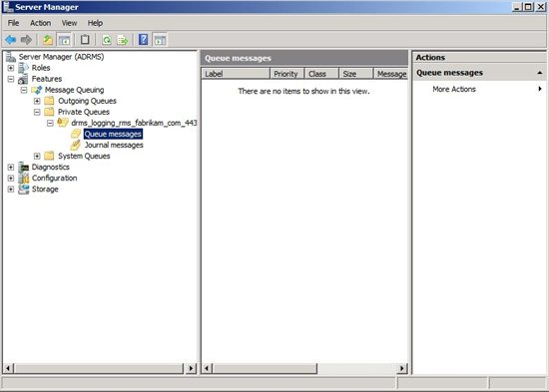This screenshot has height=392, width=549.
Task: Sort by the Class column header
Action: pos(321,74)
